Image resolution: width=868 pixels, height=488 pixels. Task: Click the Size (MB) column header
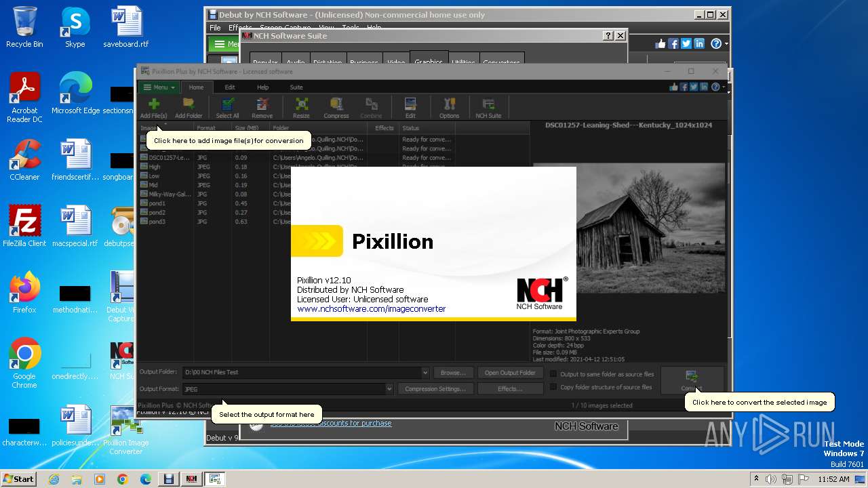[250, 127]
